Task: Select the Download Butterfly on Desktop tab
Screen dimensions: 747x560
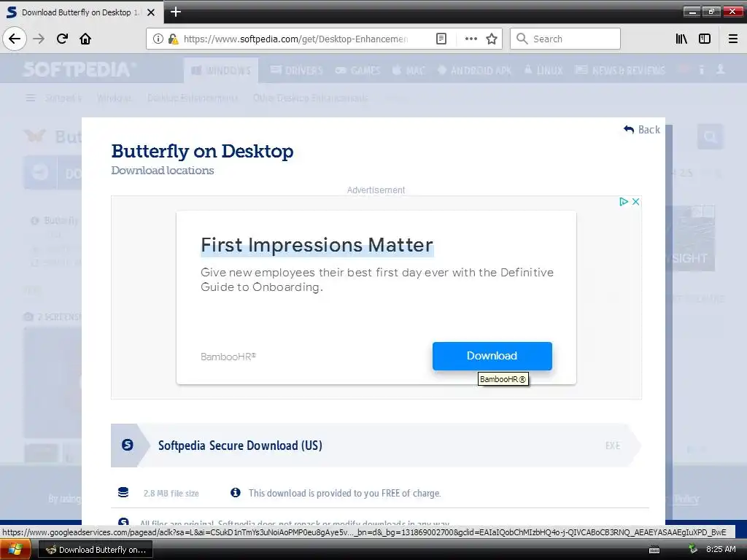Action: (x=81, y=12)
